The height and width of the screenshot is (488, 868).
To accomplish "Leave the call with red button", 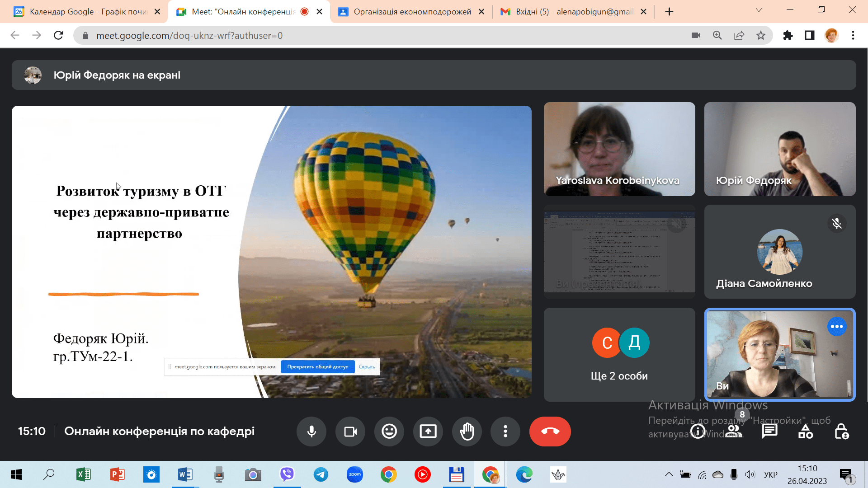I will [x=550, y=432].
